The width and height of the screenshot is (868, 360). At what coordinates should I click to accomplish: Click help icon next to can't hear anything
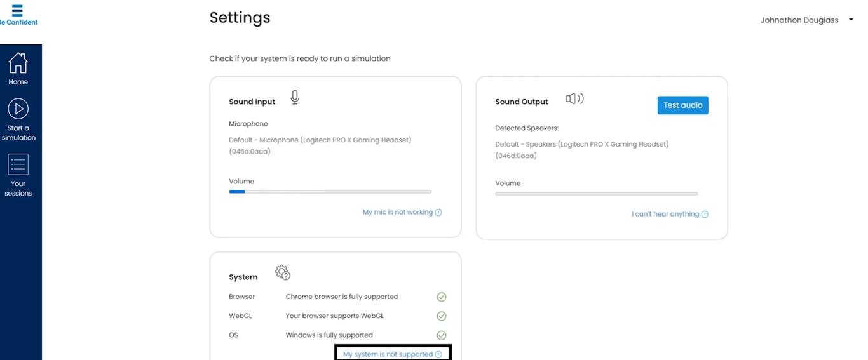point(705,215)
